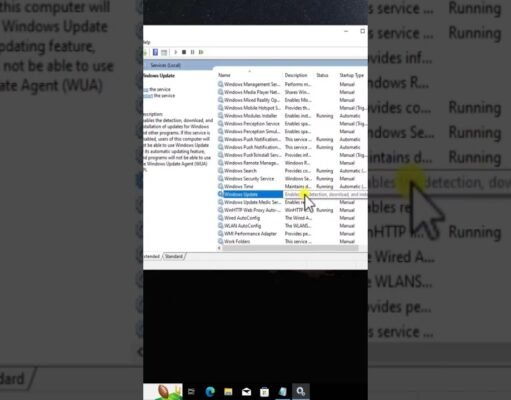This screenshot has width=511, height=400.
Task: Click the Pause Service toolbar icon
Action: point(192,52)
